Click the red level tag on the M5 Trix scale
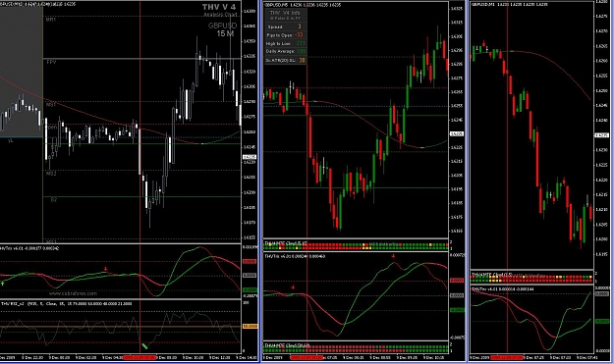This screenshot has height=364, width=614. (x=457, y=281)
